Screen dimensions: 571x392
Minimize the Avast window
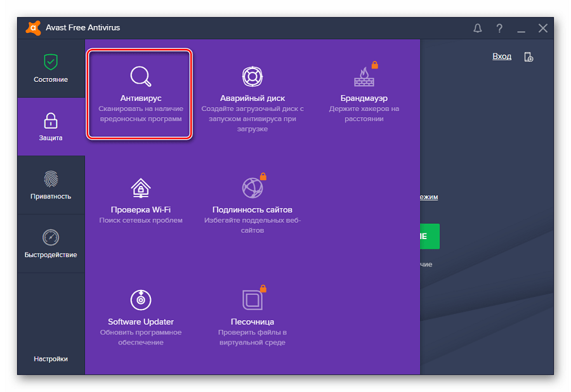[521, 29]
